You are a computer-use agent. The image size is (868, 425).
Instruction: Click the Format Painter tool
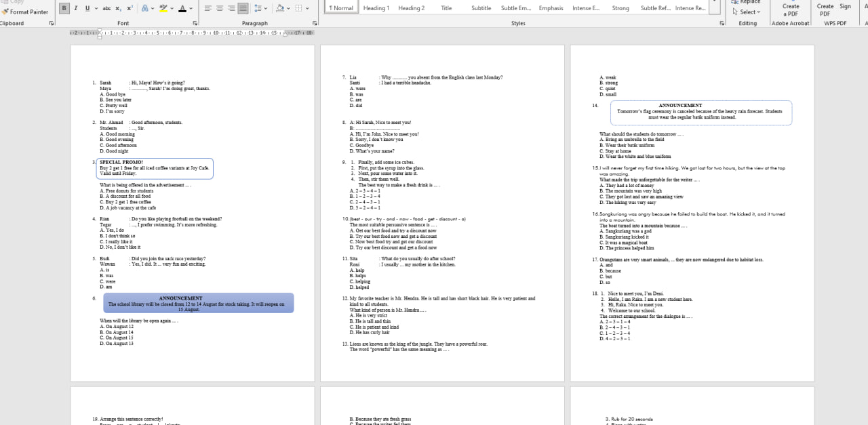(25, 12)
